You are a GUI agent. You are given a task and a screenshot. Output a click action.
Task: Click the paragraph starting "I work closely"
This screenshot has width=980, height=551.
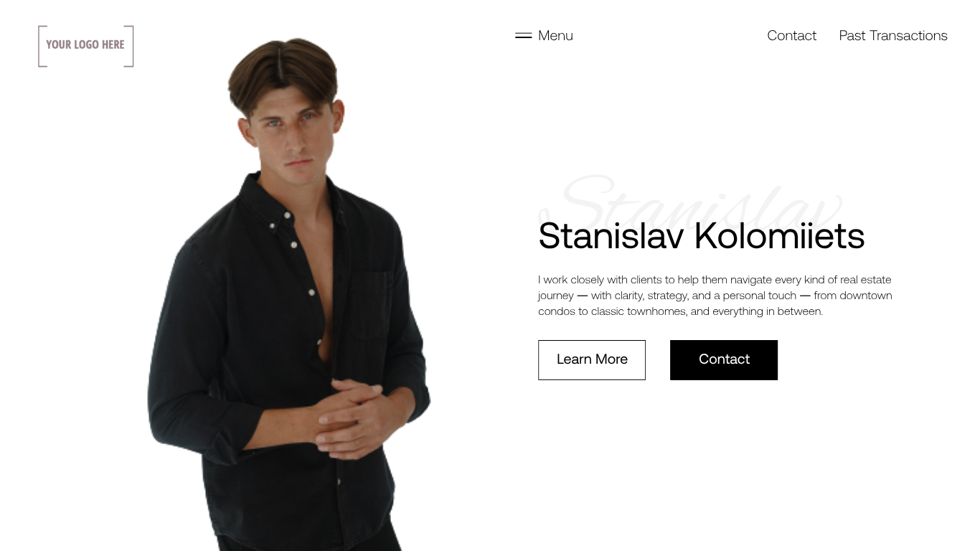click(715, 296)
